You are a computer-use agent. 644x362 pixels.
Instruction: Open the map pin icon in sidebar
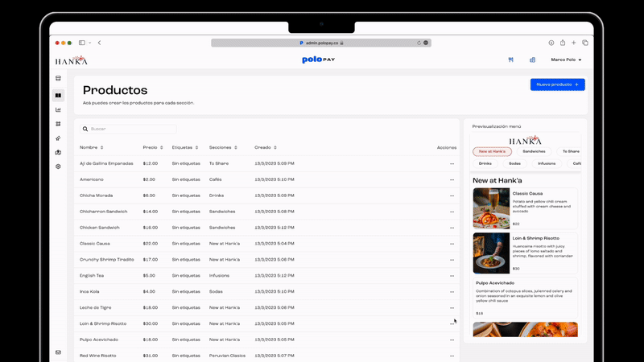click(58, 152)
